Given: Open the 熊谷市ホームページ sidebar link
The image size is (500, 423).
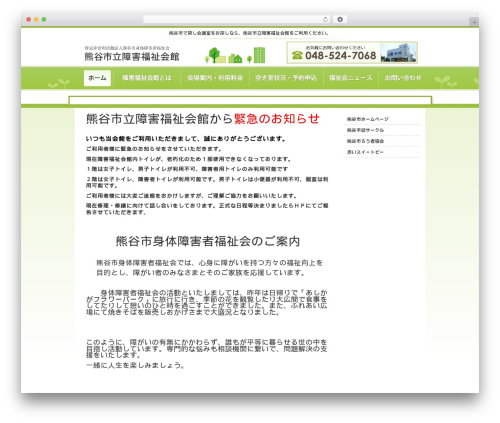Looking at the screenshot, I should pos(368,119).
